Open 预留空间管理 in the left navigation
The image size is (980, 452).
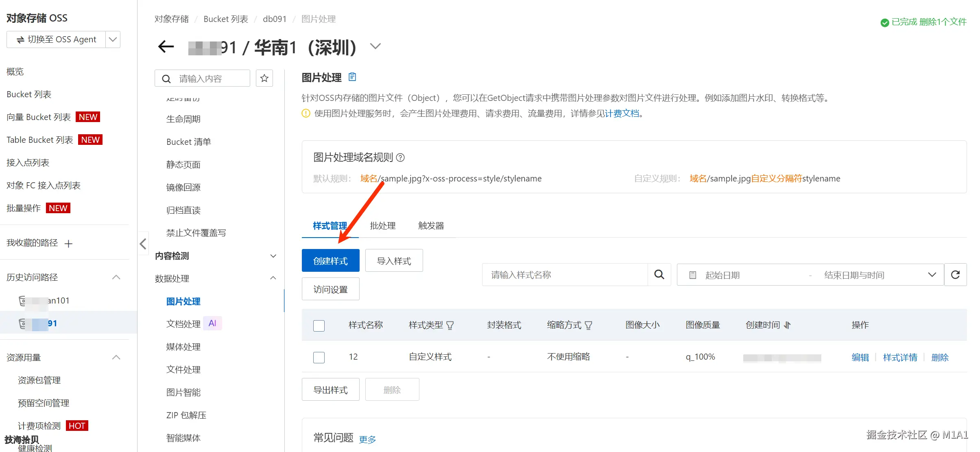(44, 403)
